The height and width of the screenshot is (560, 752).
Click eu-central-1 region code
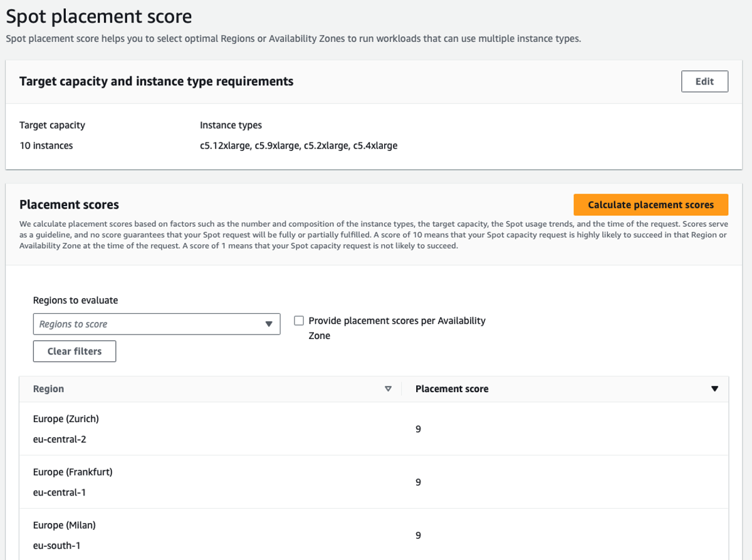click(60, 492)
